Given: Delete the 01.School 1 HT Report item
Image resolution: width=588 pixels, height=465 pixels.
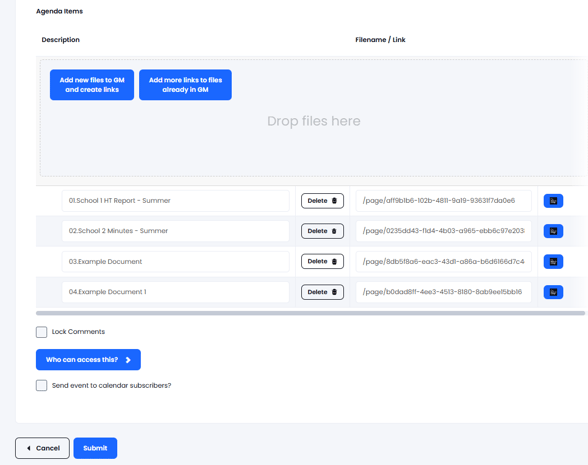Looking at the screenshot, I should [322, 201].
